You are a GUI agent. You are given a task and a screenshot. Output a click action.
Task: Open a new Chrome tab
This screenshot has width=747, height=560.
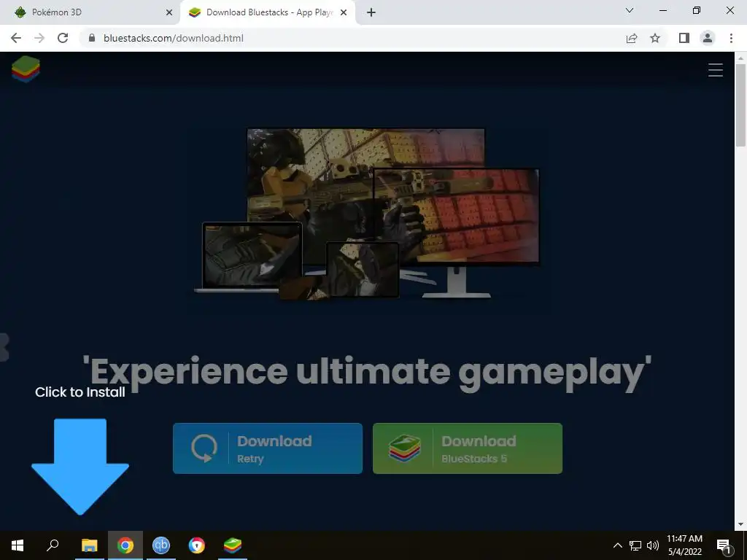pos(371,12)
